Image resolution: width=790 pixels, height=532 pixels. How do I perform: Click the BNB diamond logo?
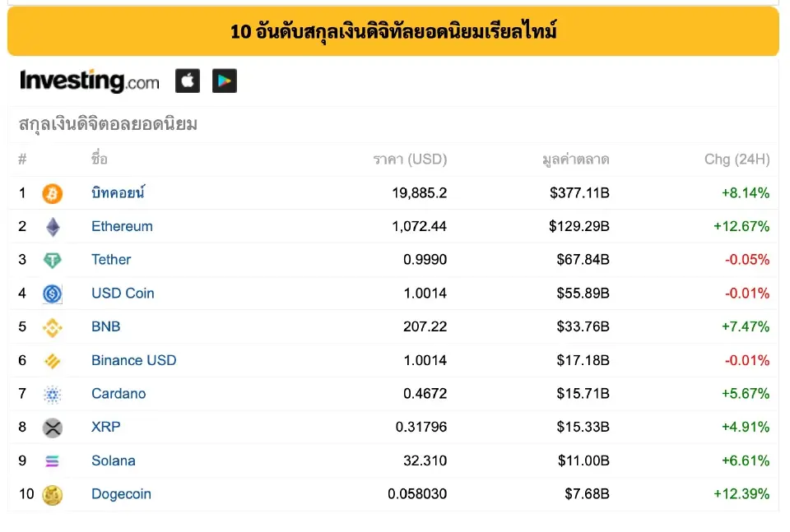click(x=52, y=326)
